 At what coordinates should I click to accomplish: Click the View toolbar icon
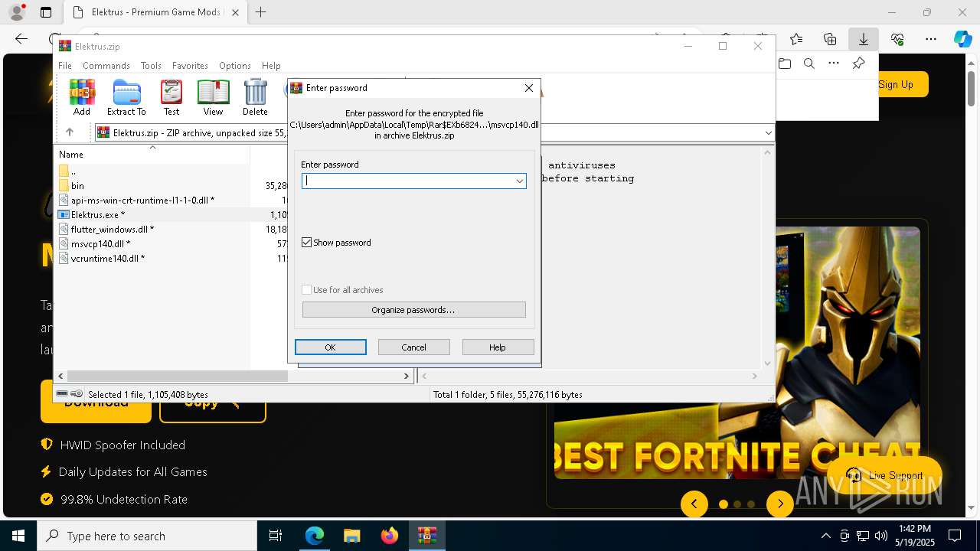(x=213, y=97)
